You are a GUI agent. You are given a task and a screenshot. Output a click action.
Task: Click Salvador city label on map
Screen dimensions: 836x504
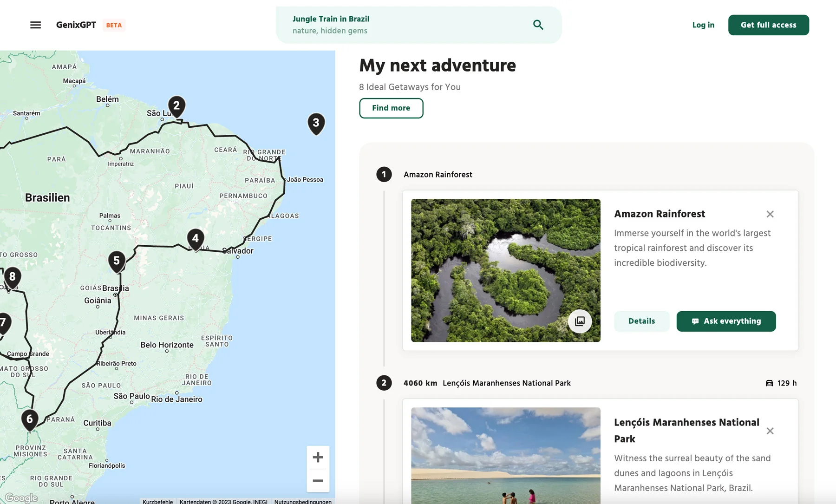click(238, 251)
